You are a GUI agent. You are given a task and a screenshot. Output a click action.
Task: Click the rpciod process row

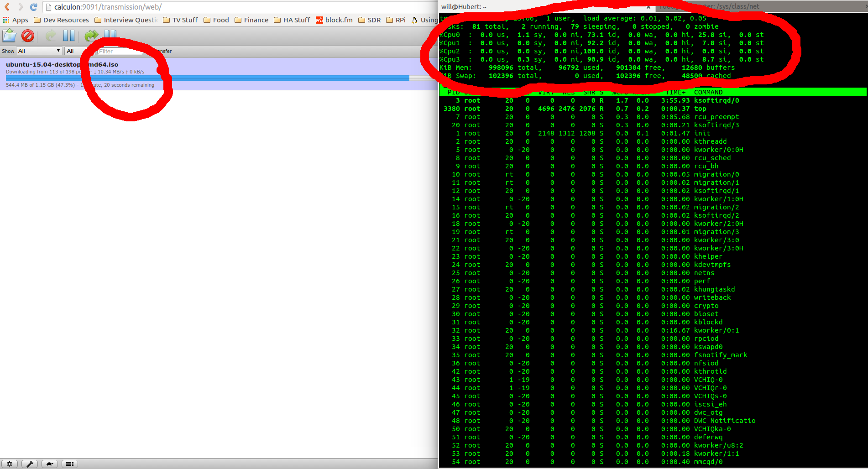pos(653,339)
